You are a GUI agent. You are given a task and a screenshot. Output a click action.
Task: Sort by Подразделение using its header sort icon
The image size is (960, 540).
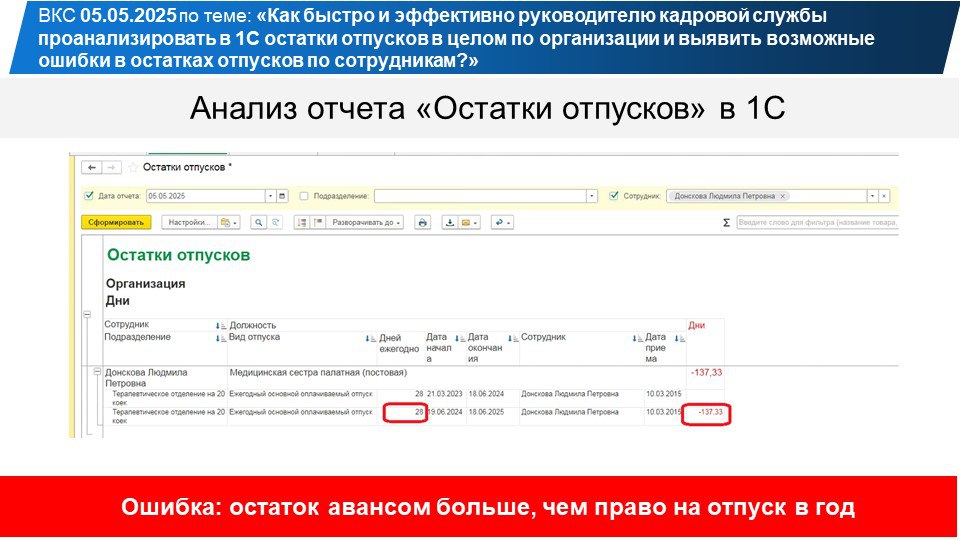[221, 339]
